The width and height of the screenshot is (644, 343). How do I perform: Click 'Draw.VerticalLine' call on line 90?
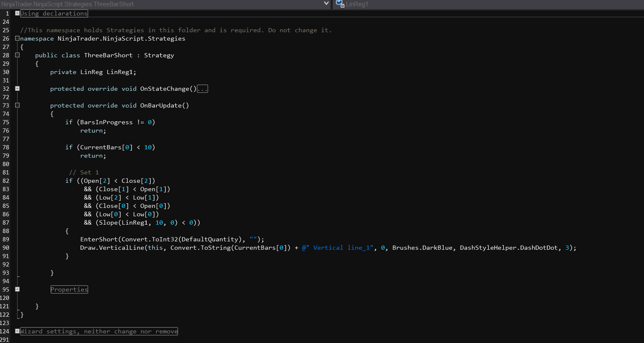[x=112, y=248]
